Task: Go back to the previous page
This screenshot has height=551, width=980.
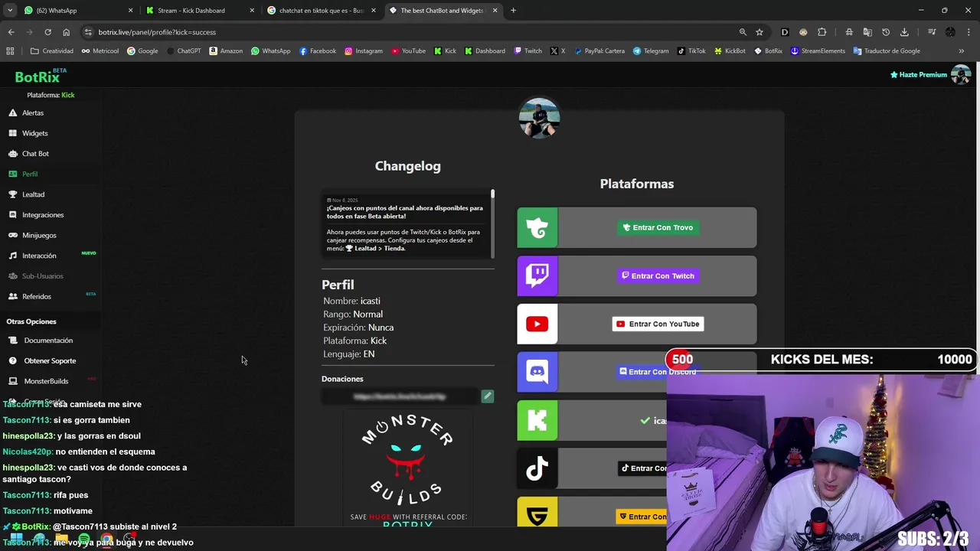Action: [x=11, y=32]
